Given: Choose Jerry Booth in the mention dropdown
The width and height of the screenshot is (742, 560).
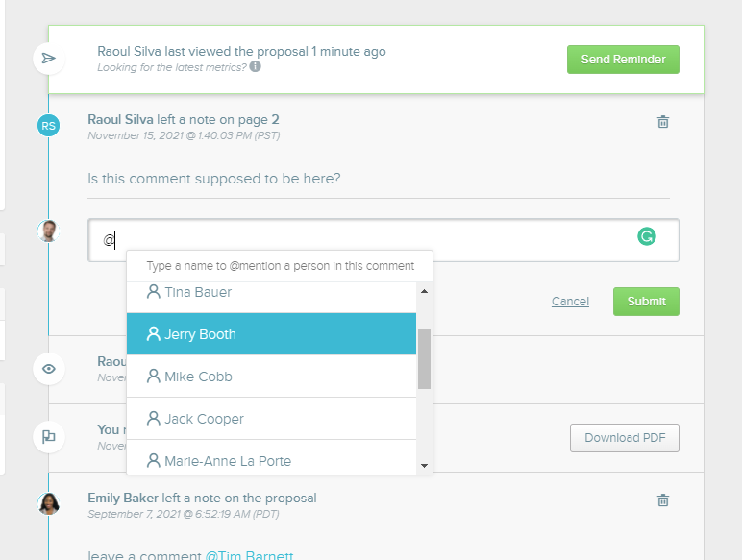Looking at the screenshot, I should 200,334.
